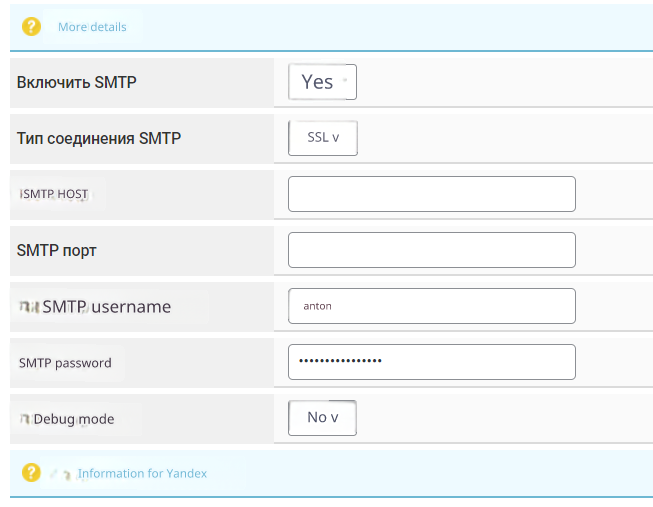
Task: Click the SMTP HOST label text
Action: coord(55,194)
